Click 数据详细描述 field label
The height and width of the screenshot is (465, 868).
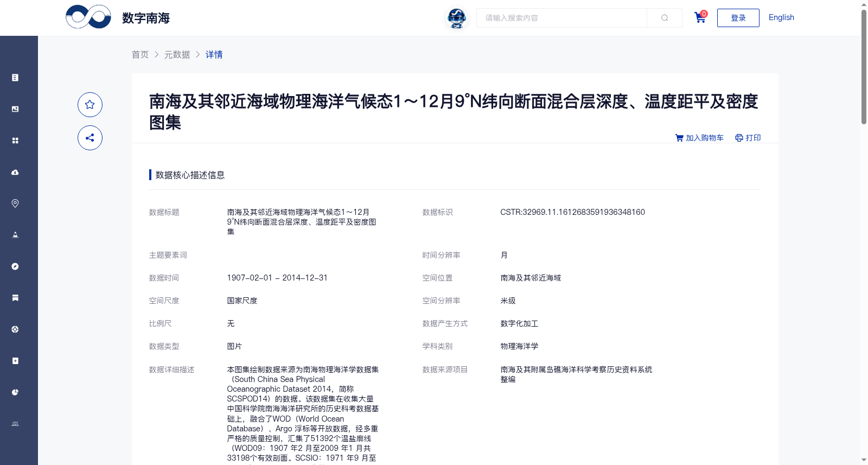(x=171, y=370)
